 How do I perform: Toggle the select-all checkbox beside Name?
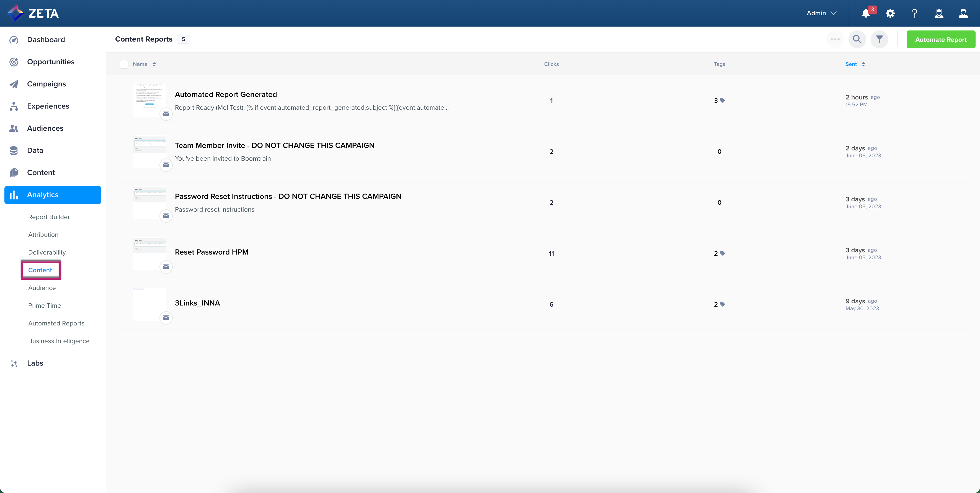124,64
